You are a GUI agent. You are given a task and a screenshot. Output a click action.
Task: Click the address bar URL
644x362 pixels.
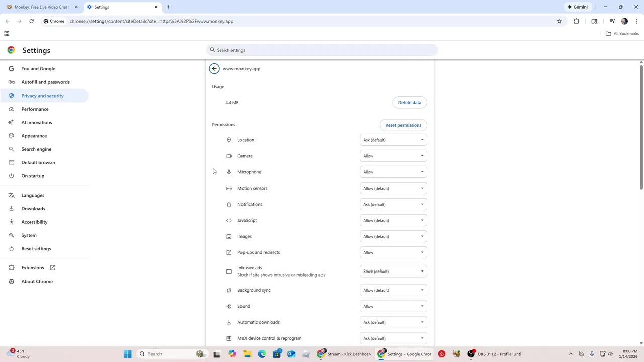tap(151, 21)
